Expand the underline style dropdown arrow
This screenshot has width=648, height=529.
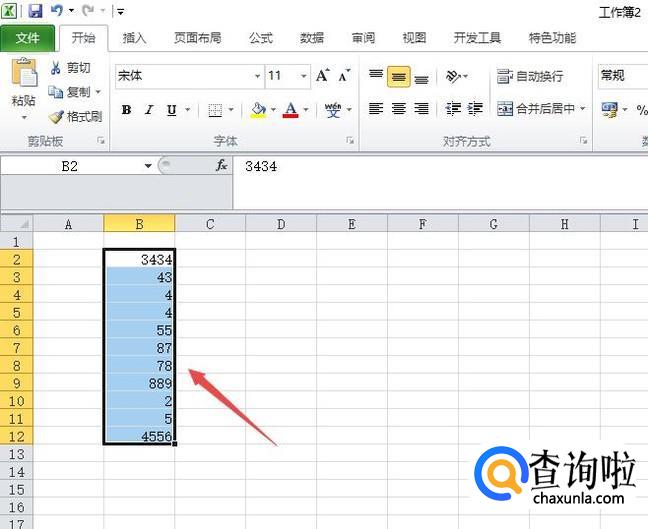click(188, 110)
